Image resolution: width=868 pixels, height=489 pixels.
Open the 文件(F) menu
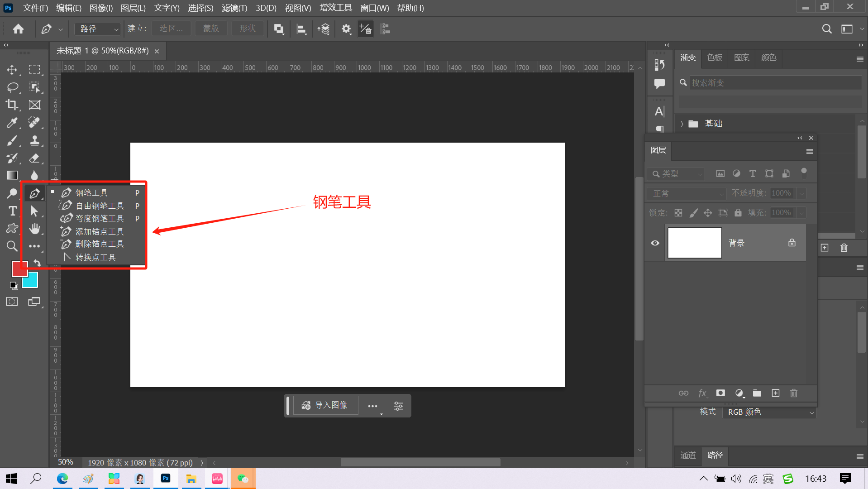[x=35, y=8]
